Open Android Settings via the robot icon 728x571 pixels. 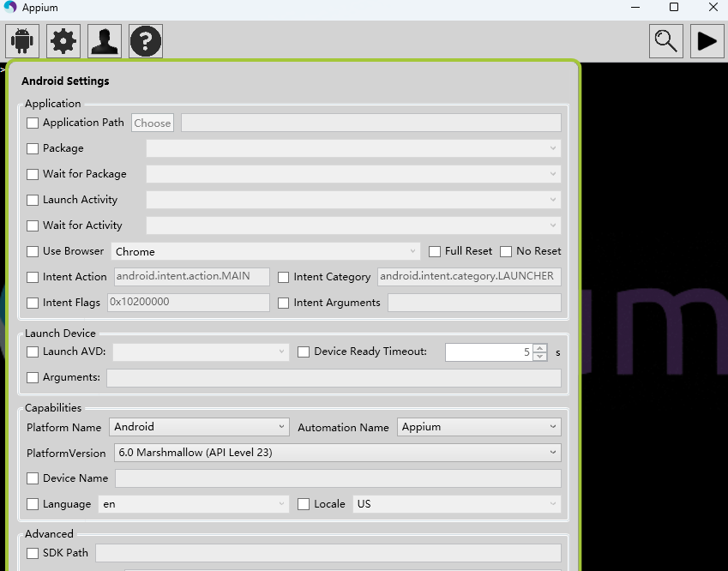point(22,41)
